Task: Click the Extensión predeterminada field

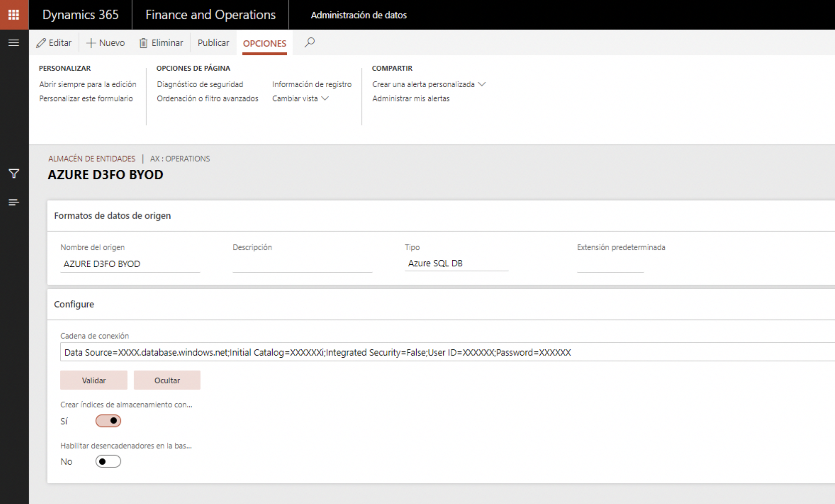Action: [x=610, y=264]
